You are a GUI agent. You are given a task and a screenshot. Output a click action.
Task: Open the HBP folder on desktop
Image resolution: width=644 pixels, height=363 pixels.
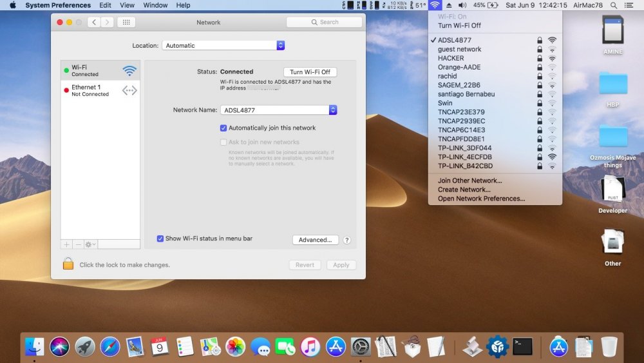(x=613, y=83)
